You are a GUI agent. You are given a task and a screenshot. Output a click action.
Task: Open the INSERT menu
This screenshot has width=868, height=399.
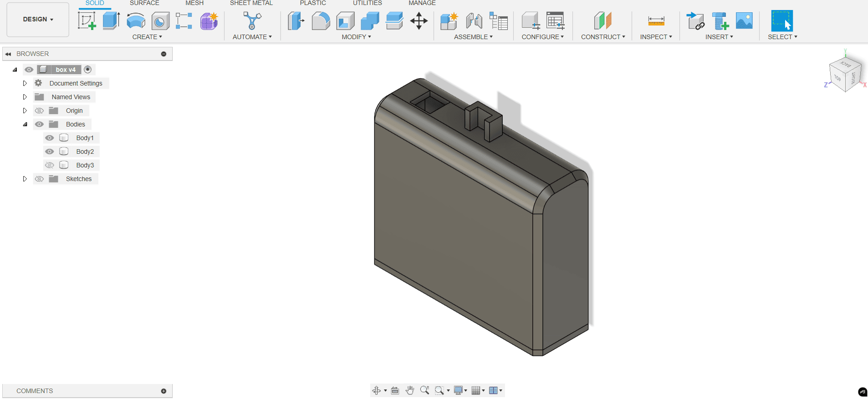pos(719,37)
